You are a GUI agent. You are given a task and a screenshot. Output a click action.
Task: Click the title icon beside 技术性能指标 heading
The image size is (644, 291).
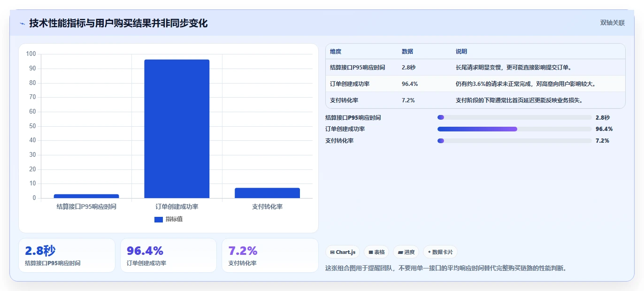coord(22,23)
